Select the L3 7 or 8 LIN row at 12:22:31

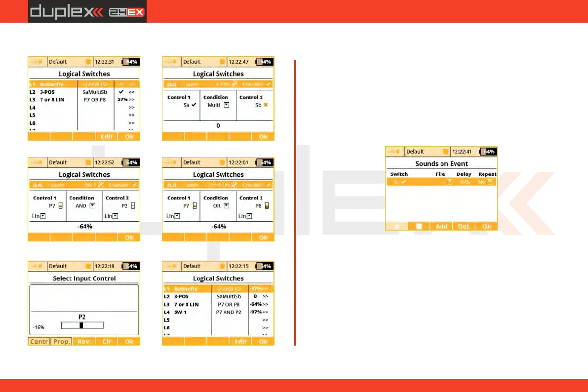tap(83, 100)
